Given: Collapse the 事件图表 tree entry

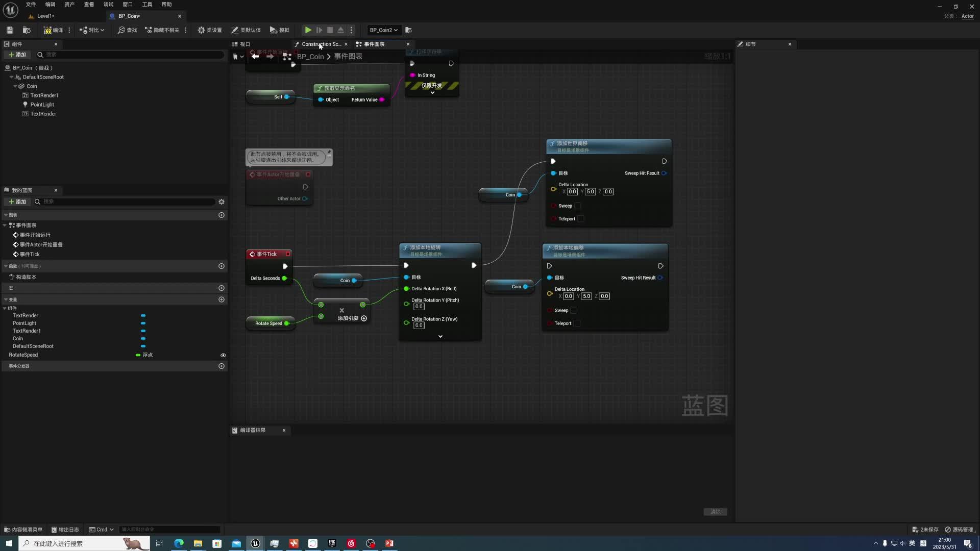Looking at the screenshot, I should pos(5,225).
